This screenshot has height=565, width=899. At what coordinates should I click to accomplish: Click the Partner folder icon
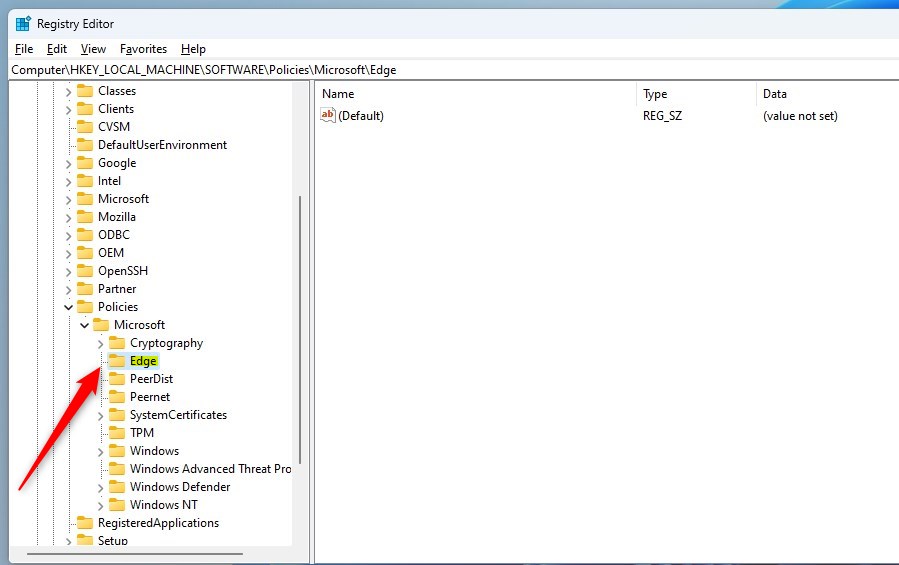click(85, 289)
